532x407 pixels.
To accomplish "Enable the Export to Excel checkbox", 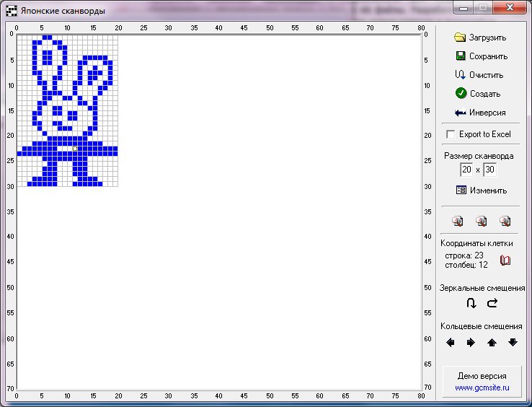I will point(451,134).
